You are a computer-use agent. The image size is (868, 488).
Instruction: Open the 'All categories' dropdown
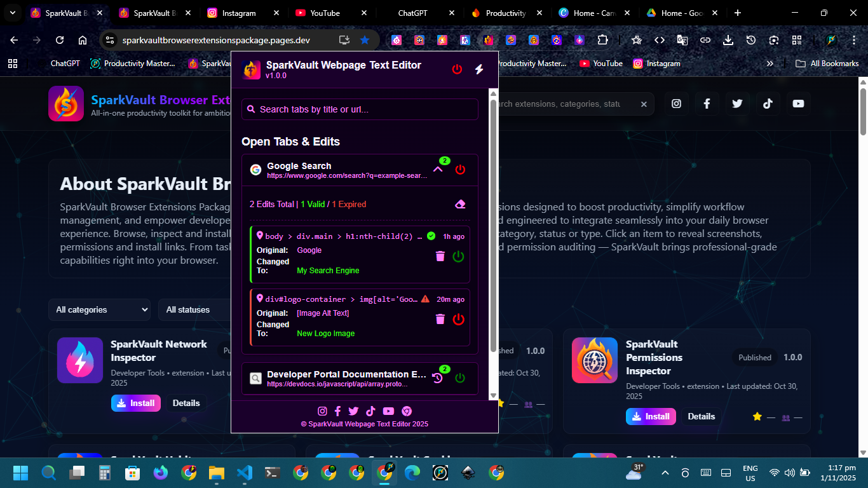[x=100, y=310]
